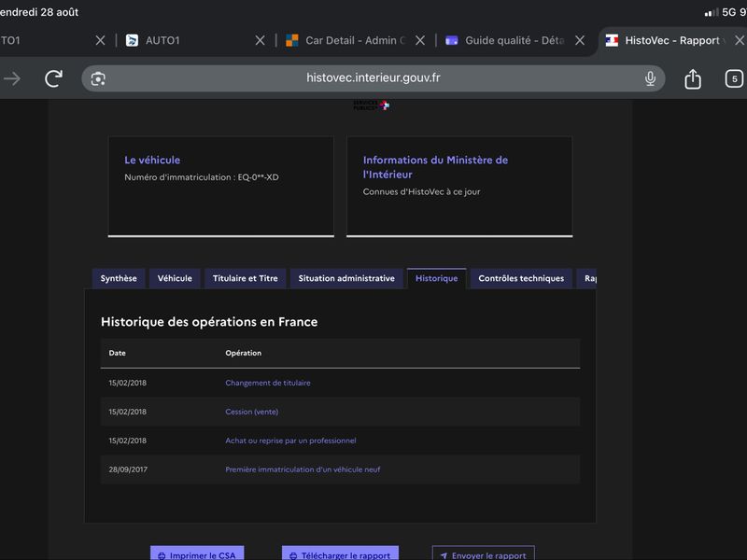Close the HistoVec - Rapport tab
The image size is (747, 560).
pos(740,40)
